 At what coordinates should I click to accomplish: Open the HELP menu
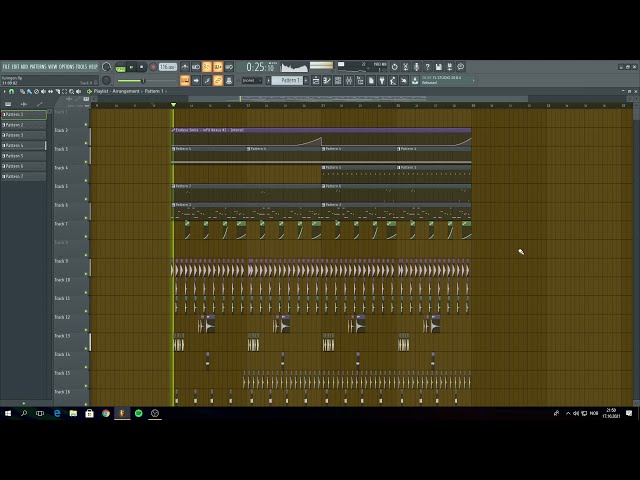(93, 67)
